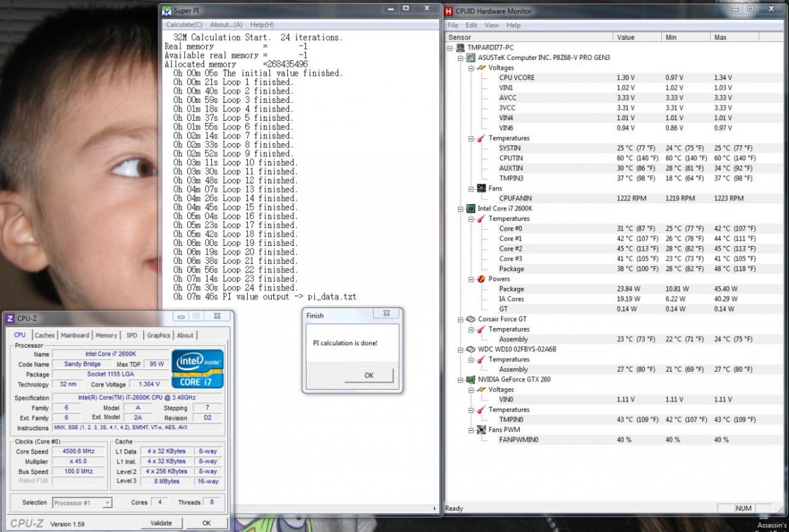Click the CPUID Hardware Monitor title bar icon
The width and height of the screenshot is (789, 532).
tap(449, 10)
